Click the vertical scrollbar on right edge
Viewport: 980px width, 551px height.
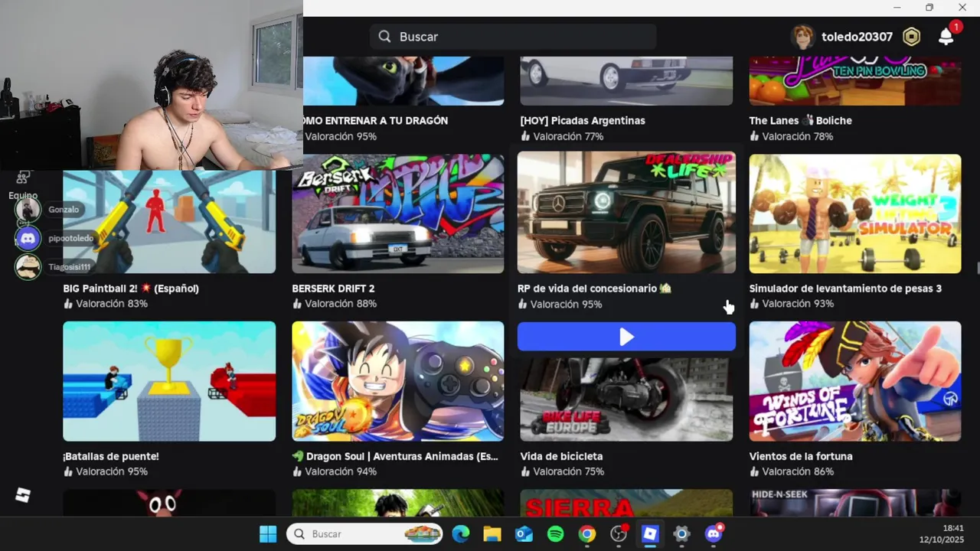click(x=977, y=268)
